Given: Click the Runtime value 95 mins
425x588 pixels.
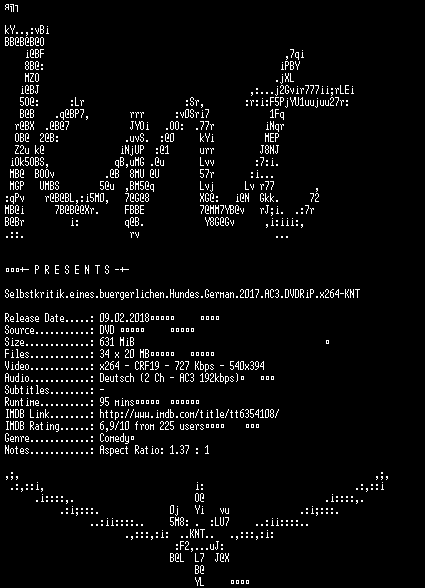Looking at the screenshot, I should [117, 402].
